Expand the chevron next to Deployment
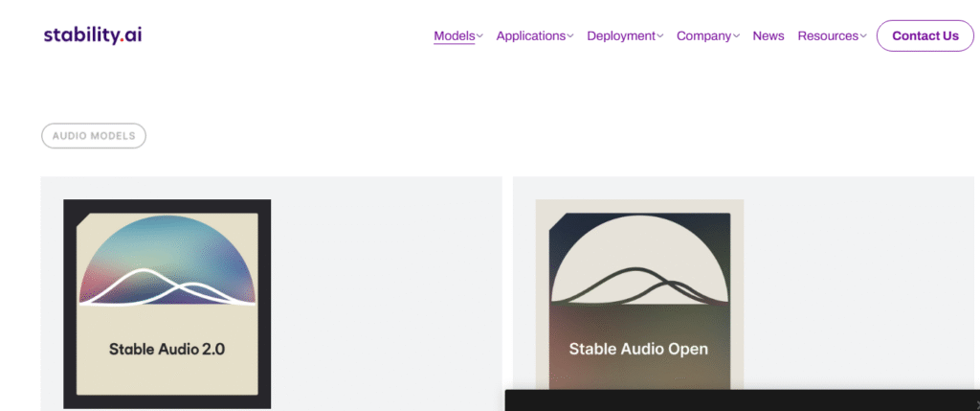980x411 pixels. pyautogui.click(x=660, y=36)
